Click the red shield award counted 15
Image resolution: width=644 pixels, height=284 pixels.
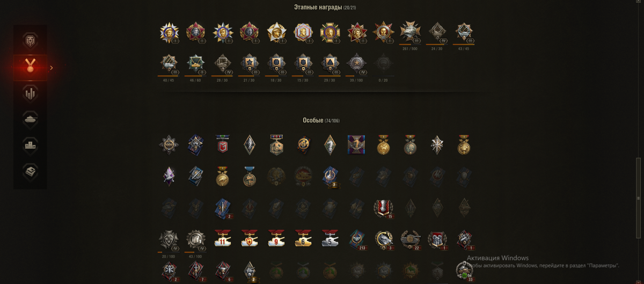(383, 208)
